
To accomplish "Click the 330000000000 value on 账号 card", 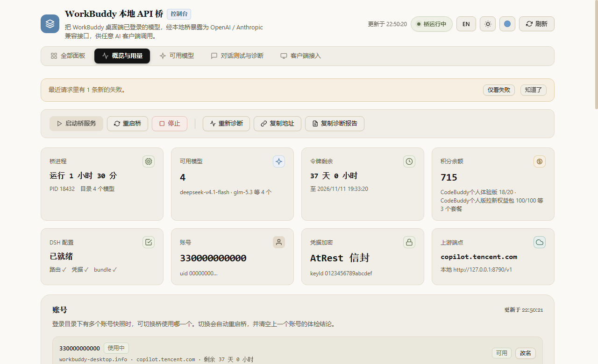I will [213, 258].
